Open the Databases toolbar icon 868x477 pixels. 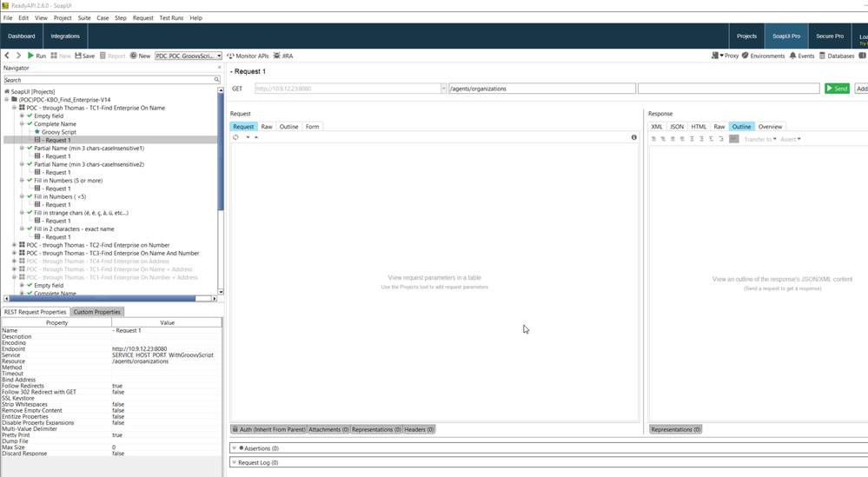822,56
